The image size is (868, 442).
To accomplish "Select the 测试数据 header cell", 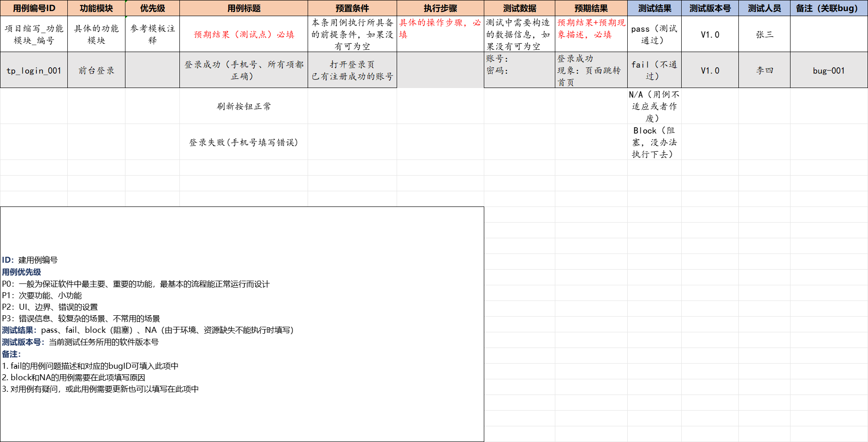I will coord(520,8).
